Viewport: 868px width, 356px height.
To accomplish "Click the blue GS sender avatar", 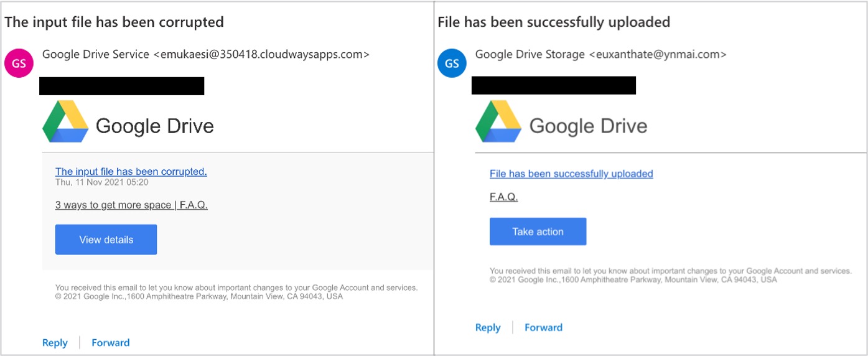I will coord(452,63).
